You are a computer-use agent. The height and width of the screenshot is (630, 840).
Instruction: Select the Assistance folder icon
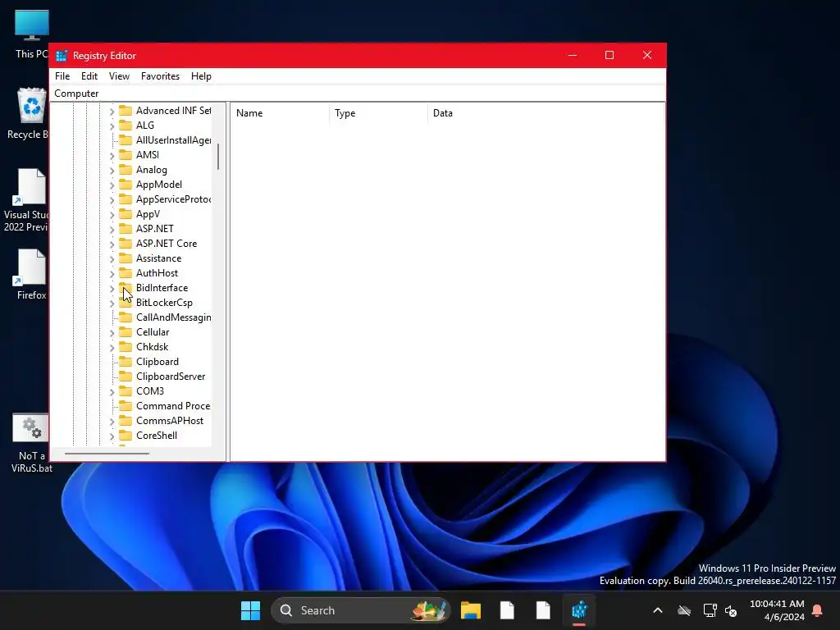click(x=126, y=258)
